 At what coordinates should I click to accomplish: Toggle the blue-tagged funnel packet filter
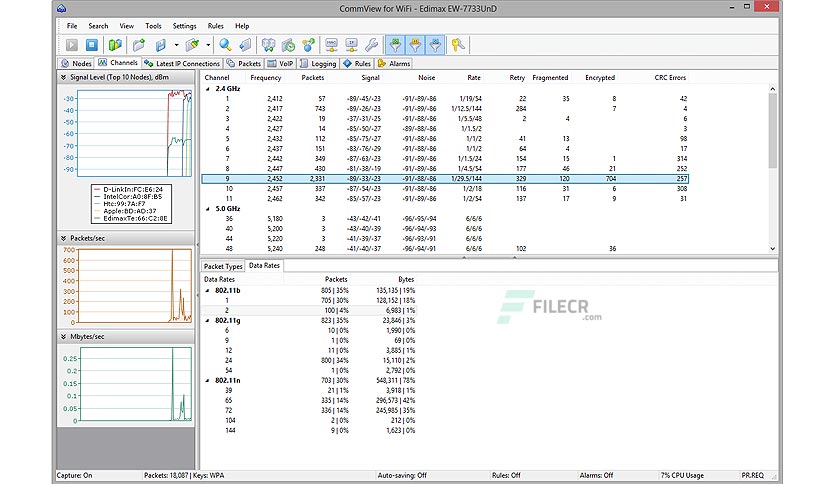pyautogui.click(x=436, y=45)
